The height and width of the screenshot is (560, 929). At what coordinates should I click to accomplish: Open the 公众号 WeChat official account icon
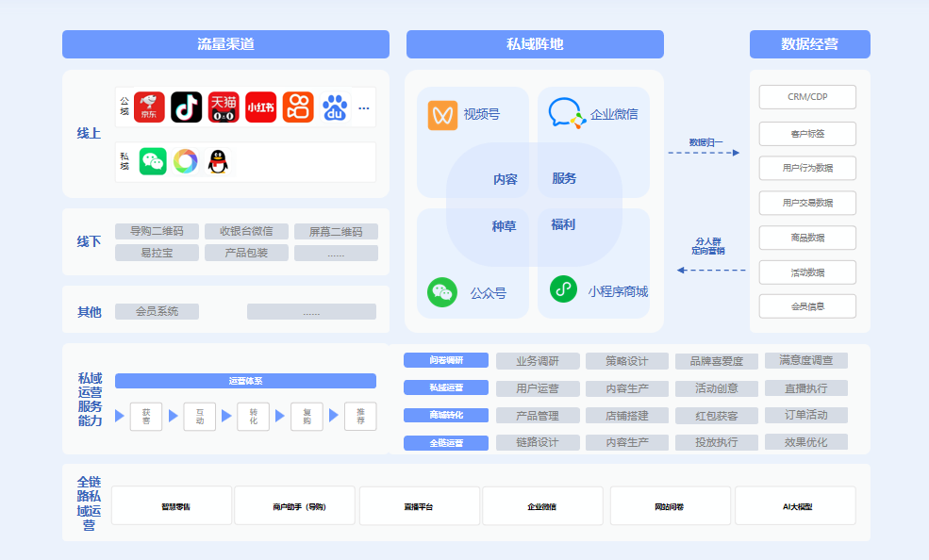(443, 290)
